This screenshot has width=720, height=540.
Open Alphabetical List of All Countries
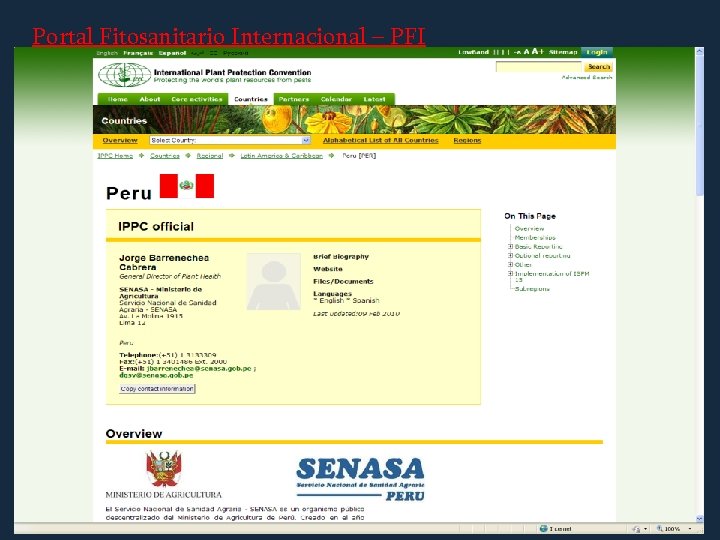tap(381, 141)
